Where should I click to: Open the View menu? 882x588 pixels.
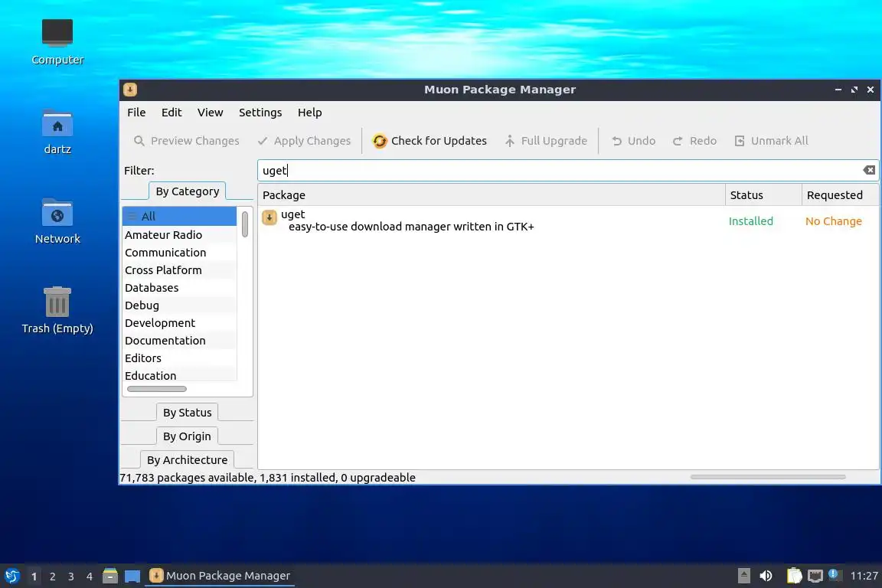[x=211, y=113]
